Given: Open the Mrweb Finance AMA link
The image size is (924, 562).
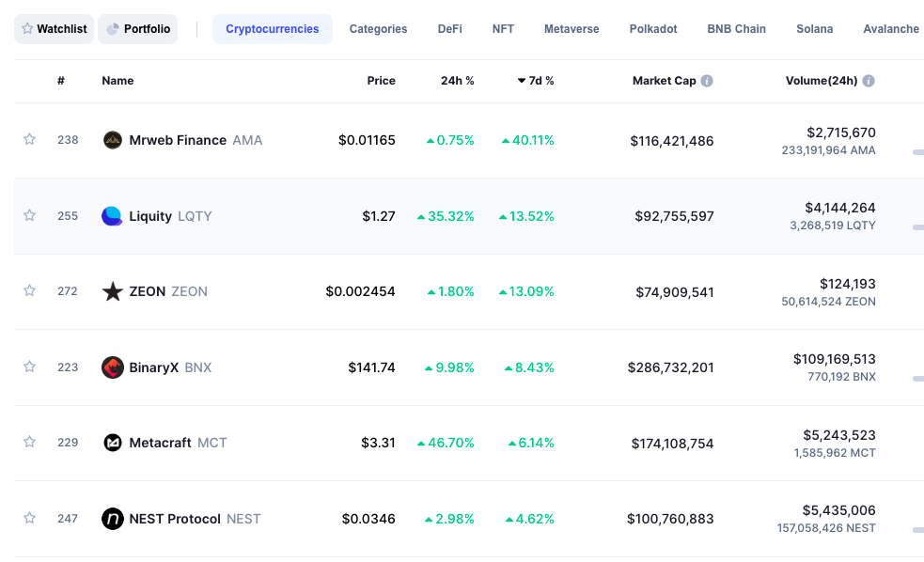Looking at the screenshot, I should 196,140.
